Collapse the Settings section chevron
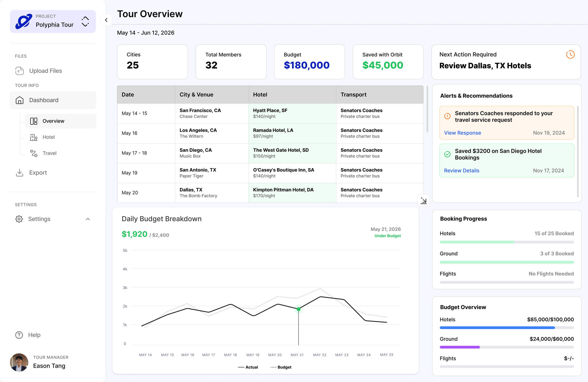Screen dimensions: 588x382 point(88,219)
